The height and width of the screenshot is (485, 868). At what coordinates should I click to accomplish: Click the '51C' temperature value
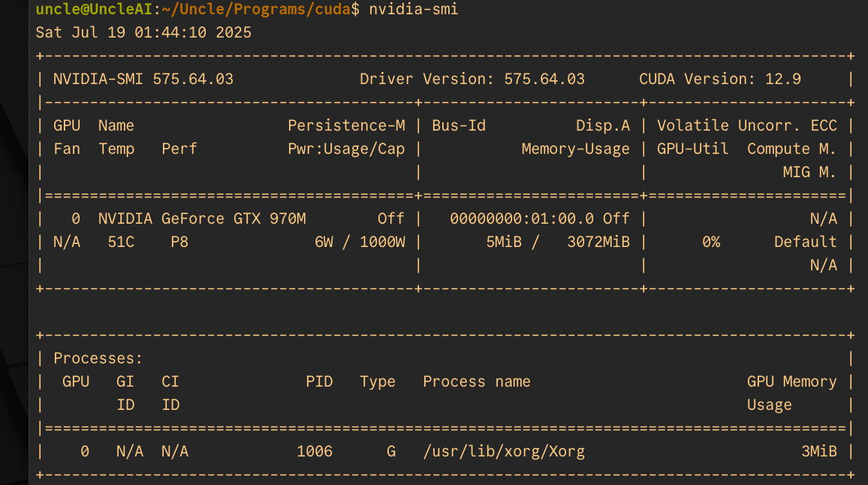[121, 242]
